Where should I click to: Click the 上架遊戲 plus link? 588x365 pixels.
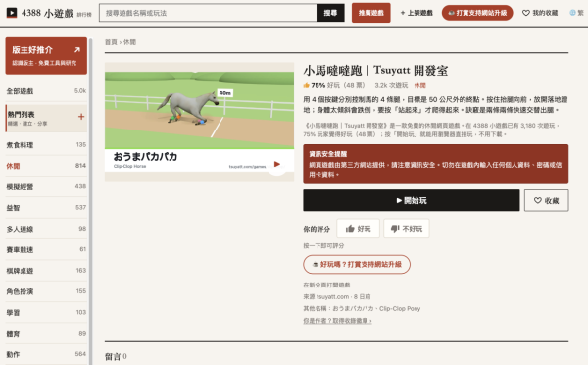416,13
